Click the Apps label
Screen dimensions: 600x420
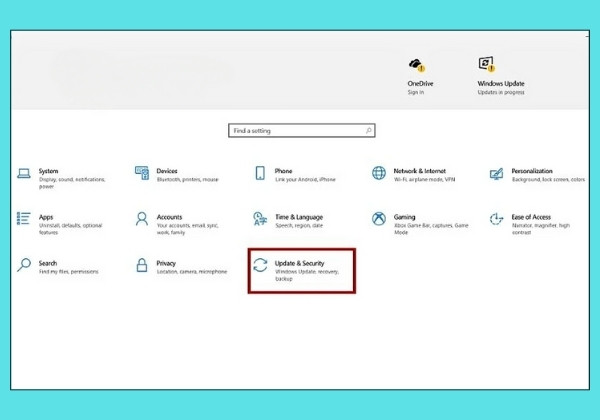(x=46, y=217)
